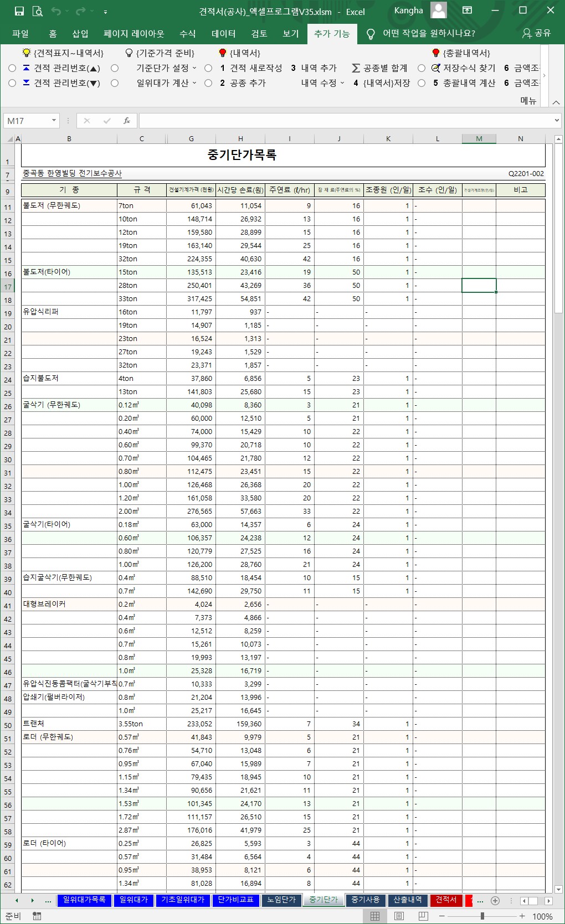Click 4 {내역서}저장 command
This screenshot has width=565, height=924.
click(382, 83)
